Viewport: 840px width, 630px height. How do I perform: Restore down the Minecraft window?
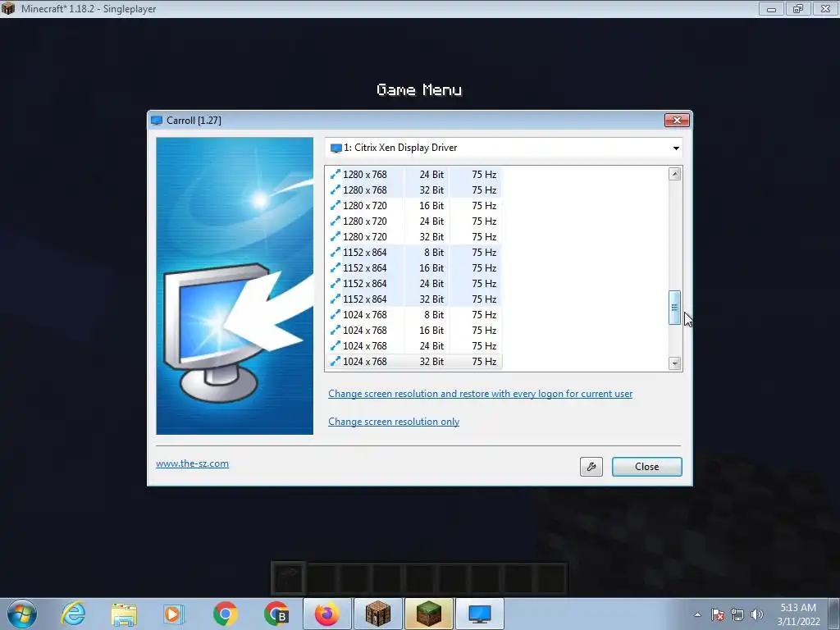tap(798, 8)
